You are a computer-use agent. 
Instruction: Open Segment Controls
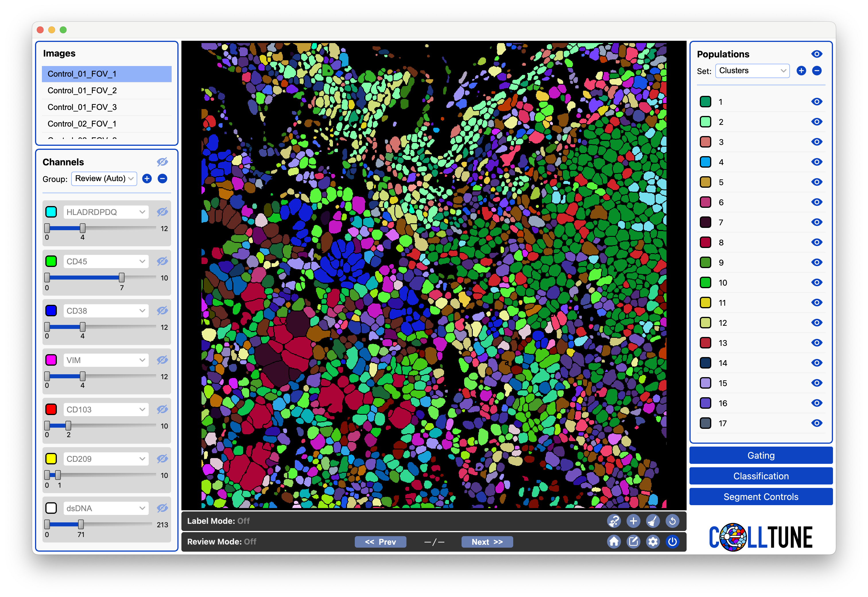760,496
